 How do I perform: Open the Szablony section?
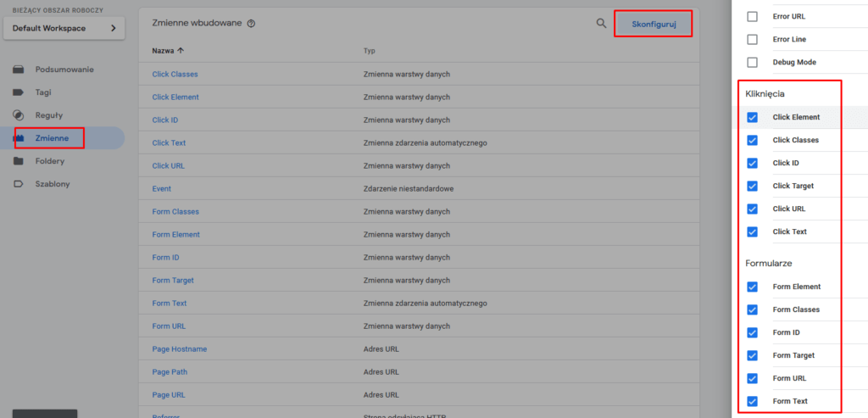(x=53, y=184)
